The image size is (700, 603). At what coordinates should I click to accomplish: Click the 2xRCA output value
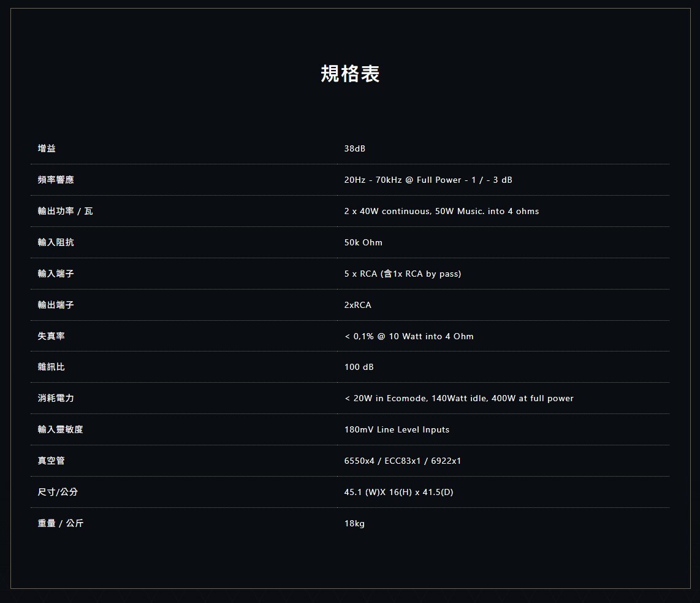358,305
